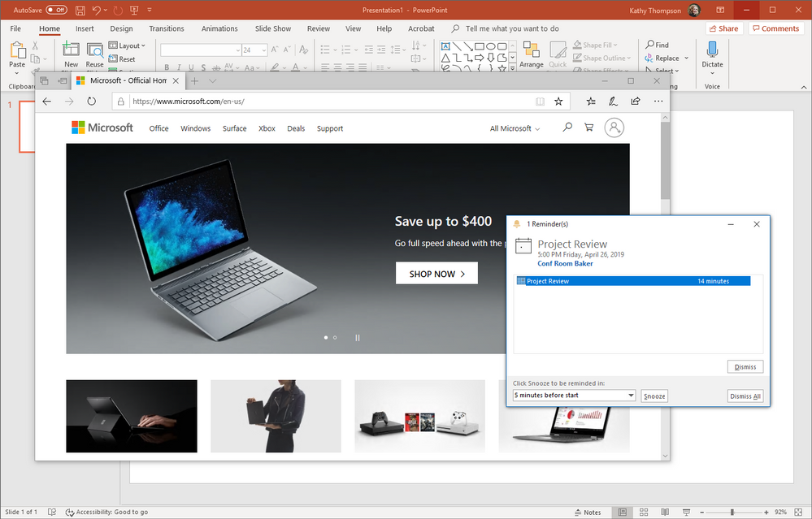Viewport: 812px width, 519px height.
Task: Click the Reset slide button
Action: tap(122, 59)
